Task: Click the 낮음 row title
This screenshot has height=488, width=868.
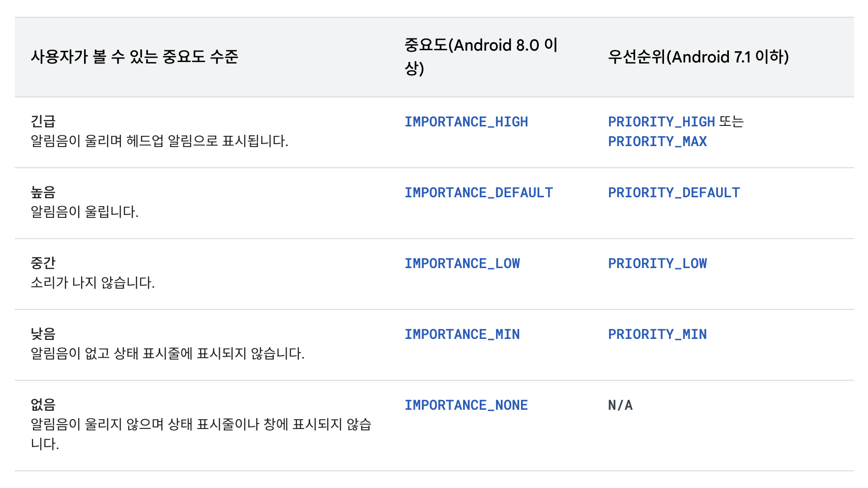Action: 43,334
